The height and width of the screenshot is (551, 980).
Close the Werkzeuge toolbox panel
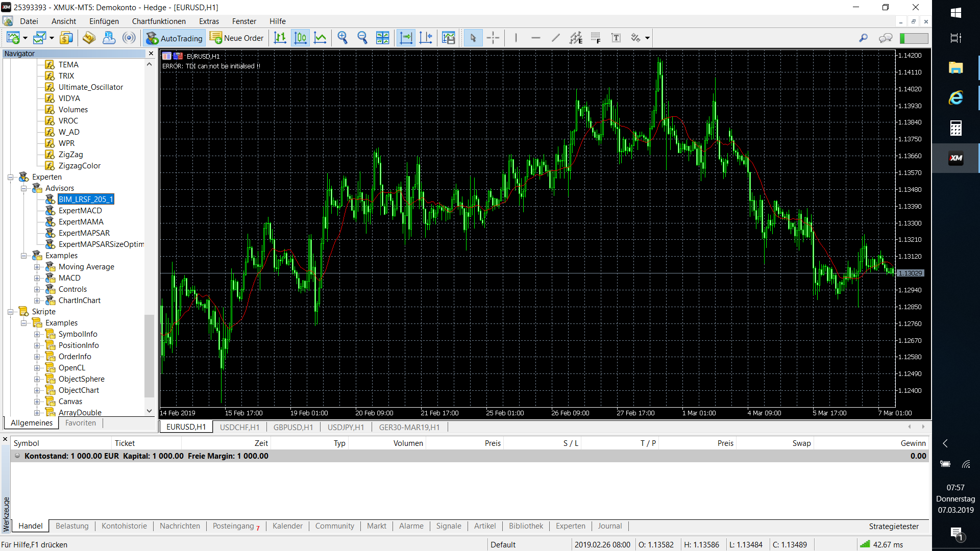(x=5, y=439)
